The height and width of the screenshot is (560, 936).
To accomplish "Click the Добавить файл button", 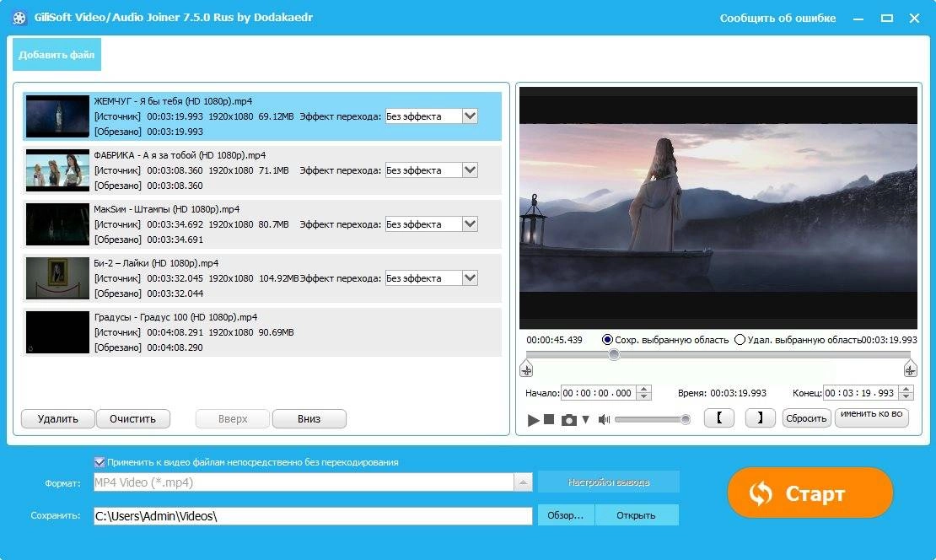I will coord(56,54).
